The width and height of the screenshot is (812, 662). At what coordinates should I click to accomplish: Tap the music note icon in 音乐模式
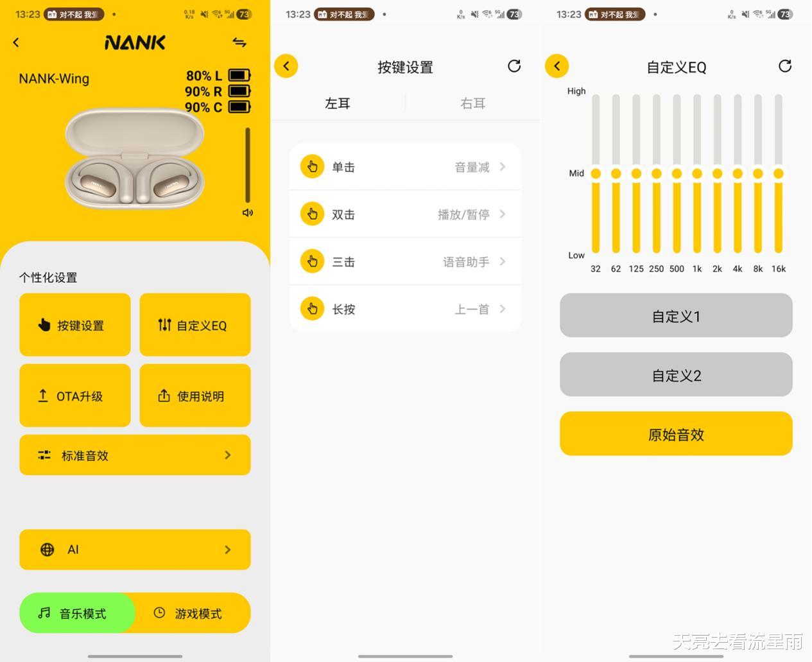click(x=44, y=613)
